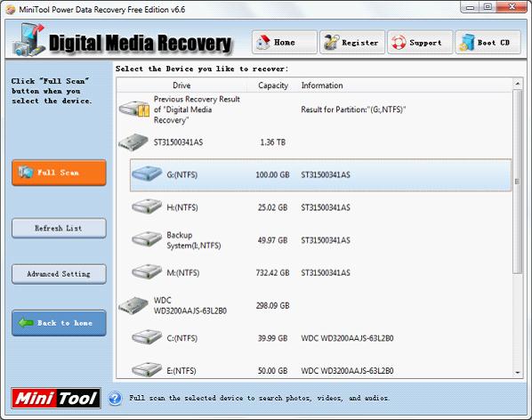Click Previous Recovery Result label
Screen dimensions: 532x420
(197, 109)
